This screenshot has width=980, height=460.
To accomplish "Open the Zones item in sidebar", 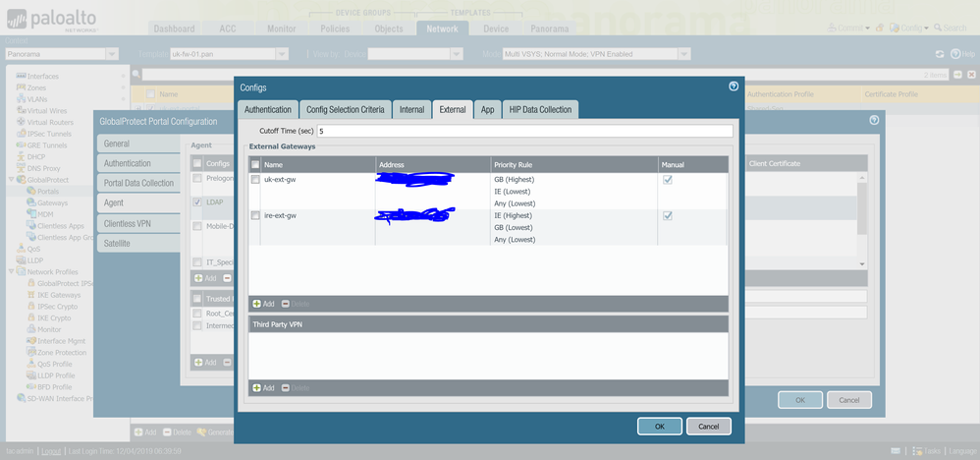I will (x=36, y=88).
